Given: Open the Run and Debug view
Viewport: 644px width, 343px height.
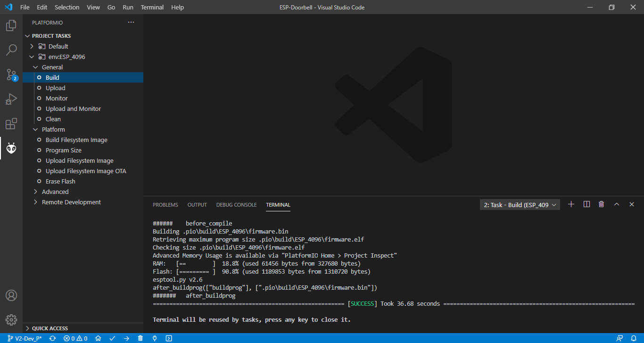Looking at the screenshot, I should tap(11, 99).
